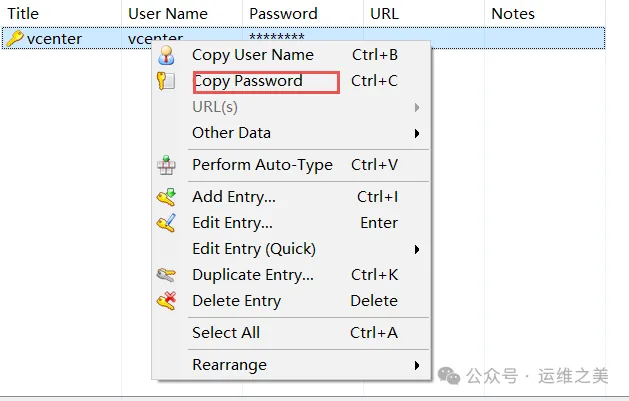Click the Delete Entry red-X icon

click(167, 301)
